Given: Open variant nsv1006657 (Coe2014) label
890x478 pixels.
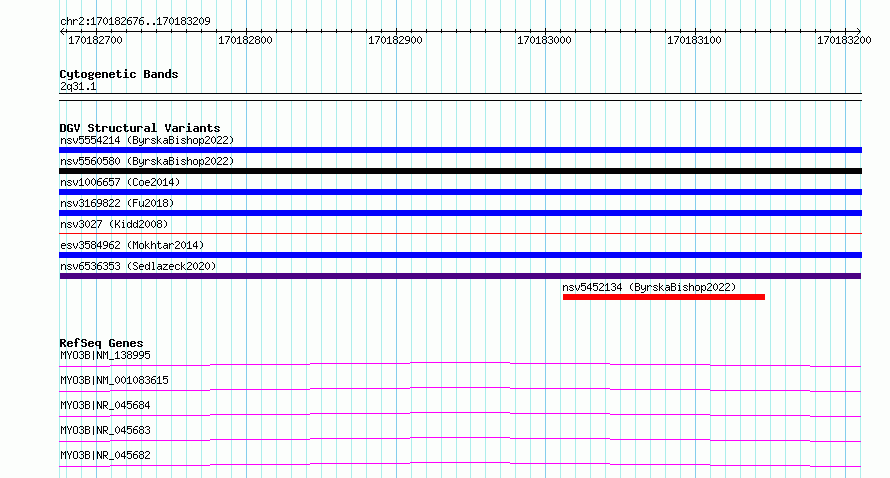Looking at the screenshot, I should pos(120,182).
